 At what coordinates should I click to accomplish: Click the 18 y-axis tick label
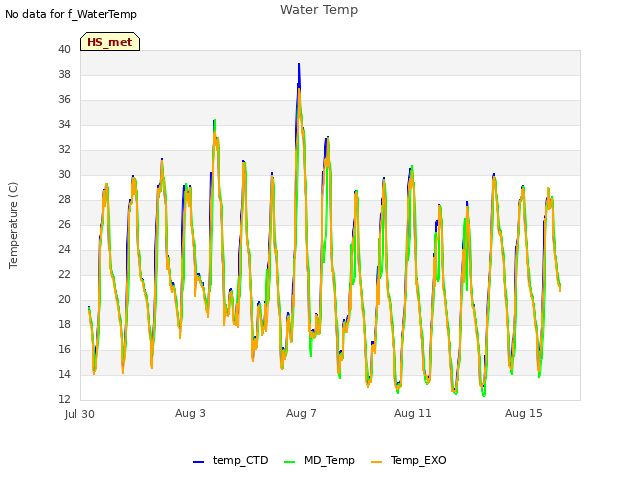[x=64, y=324]
